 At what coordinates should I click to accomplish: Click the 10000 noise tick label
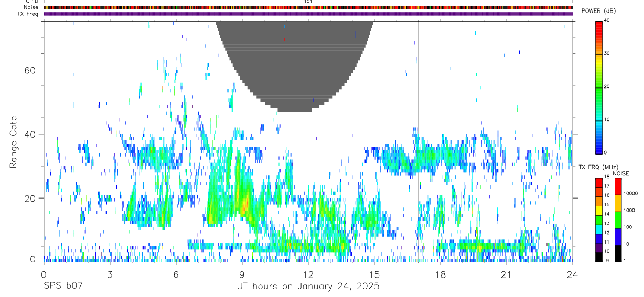[630, 193]
